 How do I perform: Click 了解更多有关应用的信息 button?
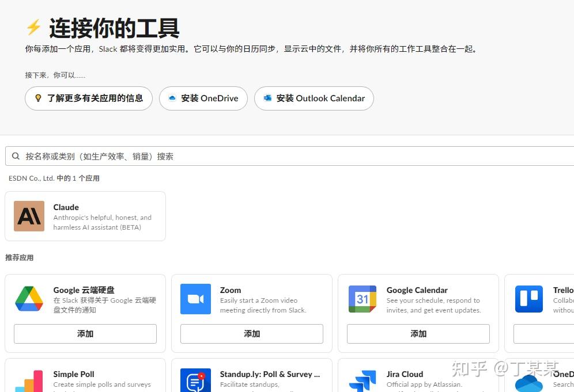(89, 98)
